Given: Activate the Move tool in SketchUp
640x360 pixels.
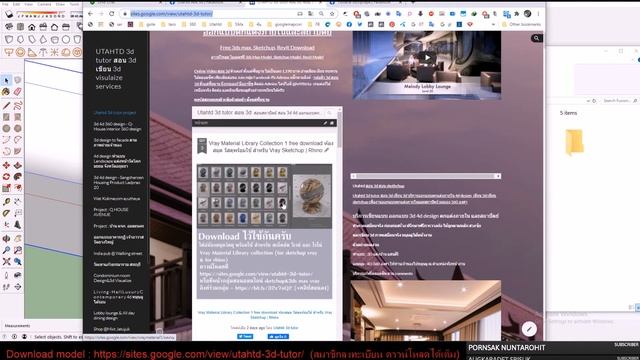Looking at the screenshot, I should tap(6, 165).
